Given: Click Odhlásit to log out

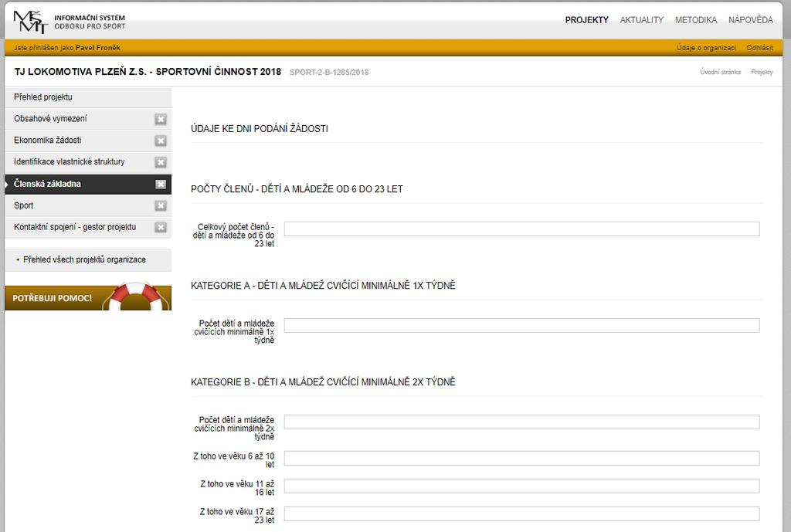Looking at the screenshot, I should coord(759,48).
